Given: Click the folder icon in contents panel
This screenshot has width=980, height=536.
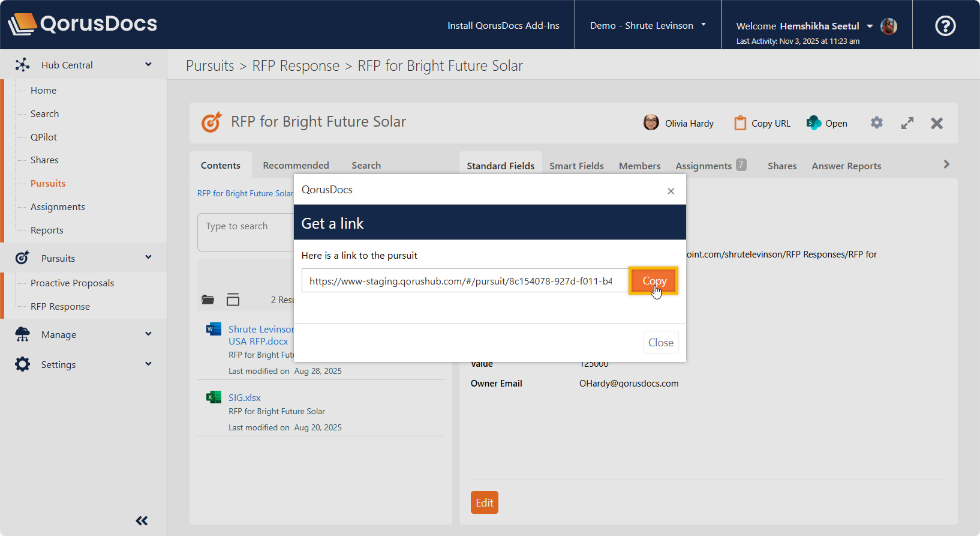Looking at the screenshot, I should pos(208,300).
